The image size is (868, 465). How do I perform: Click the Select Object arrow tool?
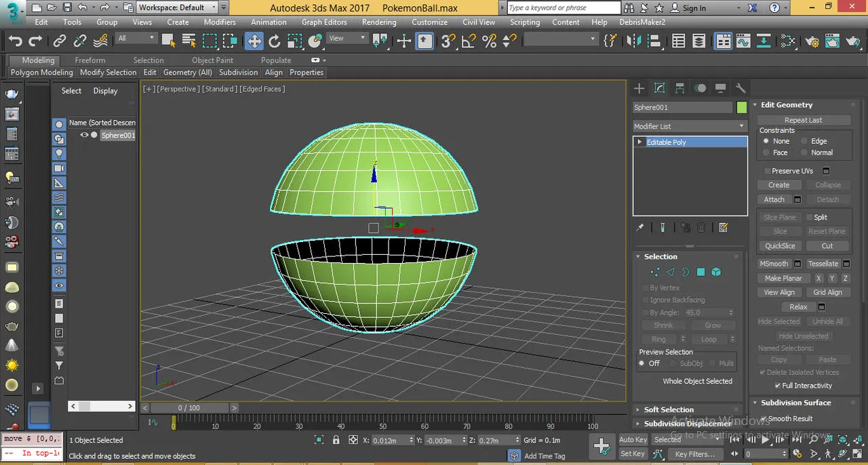pyautogui.click(x=168, y=41)
